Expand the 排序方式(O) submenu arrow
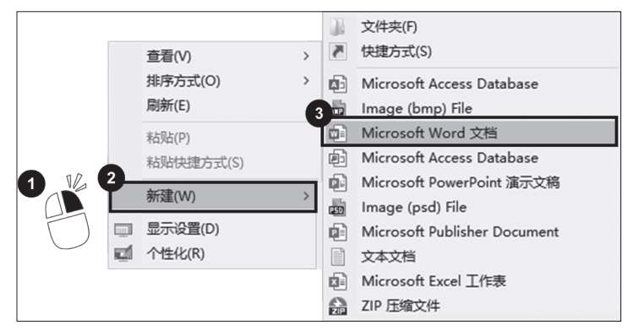The height and width of the screenshot is (336, 644). coord(306,80)
